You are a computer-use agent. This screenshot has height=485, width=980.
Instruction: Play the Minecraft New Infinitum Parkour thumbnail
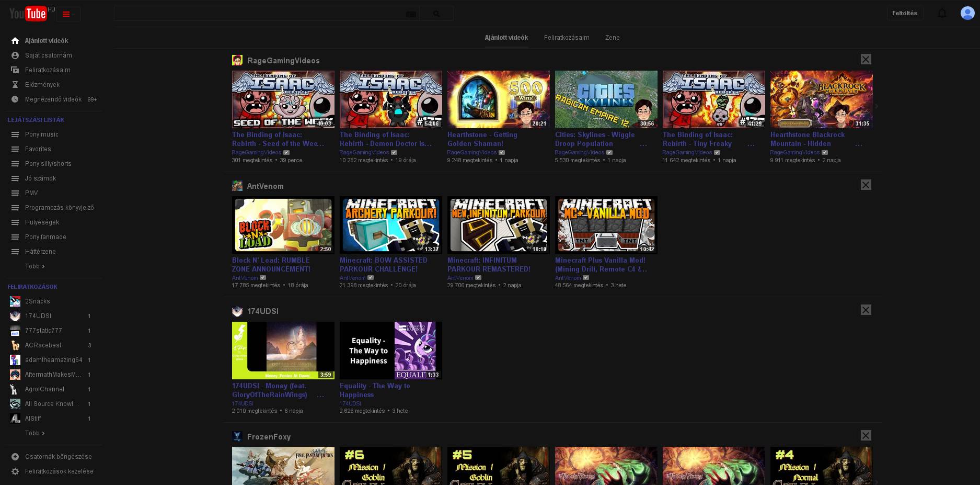point(499,225)
